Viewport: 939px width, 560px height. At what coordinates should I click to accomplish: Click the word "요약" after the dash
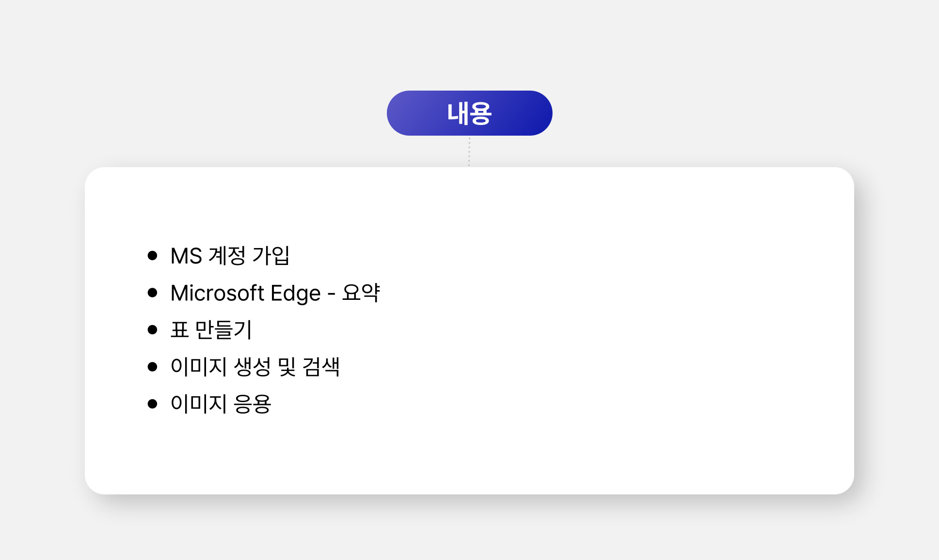pyautogui.click(x=361, y=293)
